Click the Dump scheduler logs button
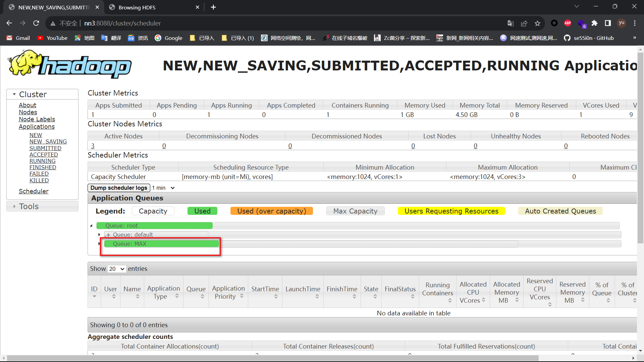Image resolution: width=644 pixels, height=362 pixels. point(119,188)
